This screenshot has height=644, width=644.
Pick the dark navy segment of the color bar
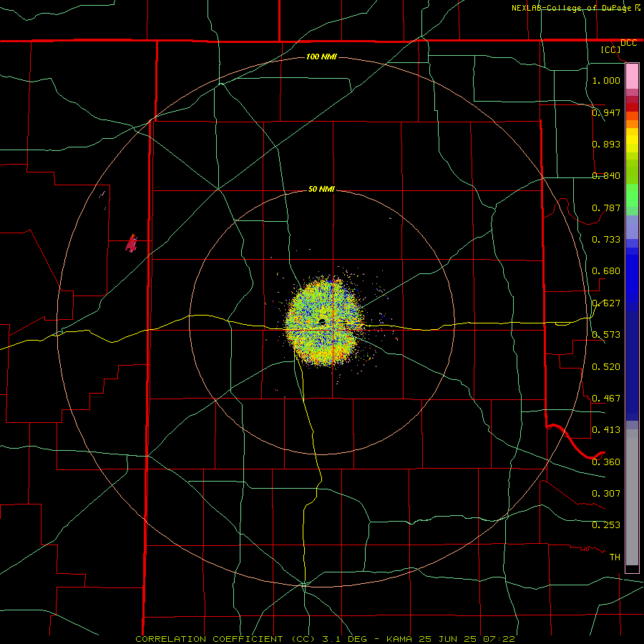coord(632,366)
